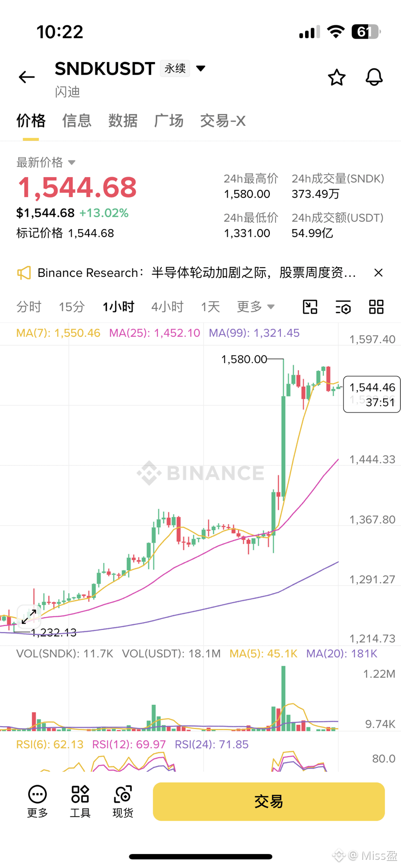Tap the back arrow

pos(27,76)
